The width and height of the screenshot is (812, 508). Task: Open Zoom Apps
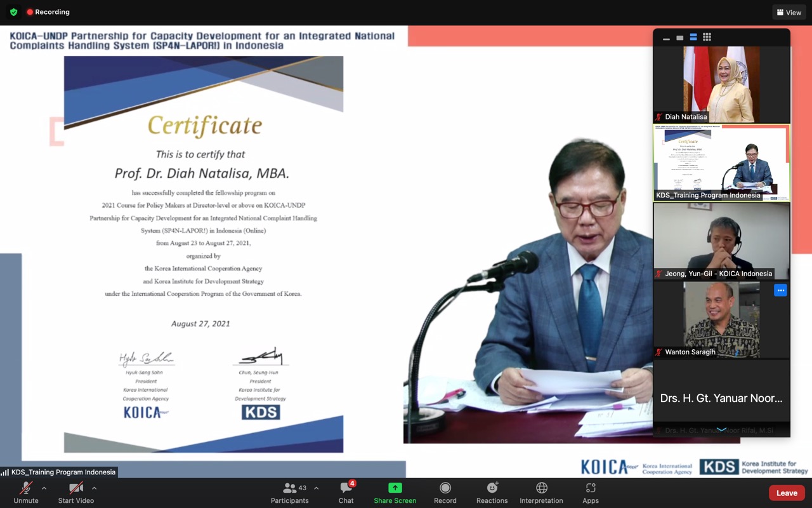pos(591,493)
